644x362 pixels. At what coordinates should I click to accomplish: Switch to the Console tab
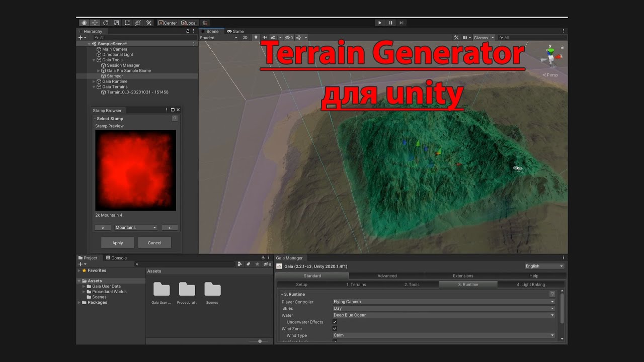tap(116, 258)
